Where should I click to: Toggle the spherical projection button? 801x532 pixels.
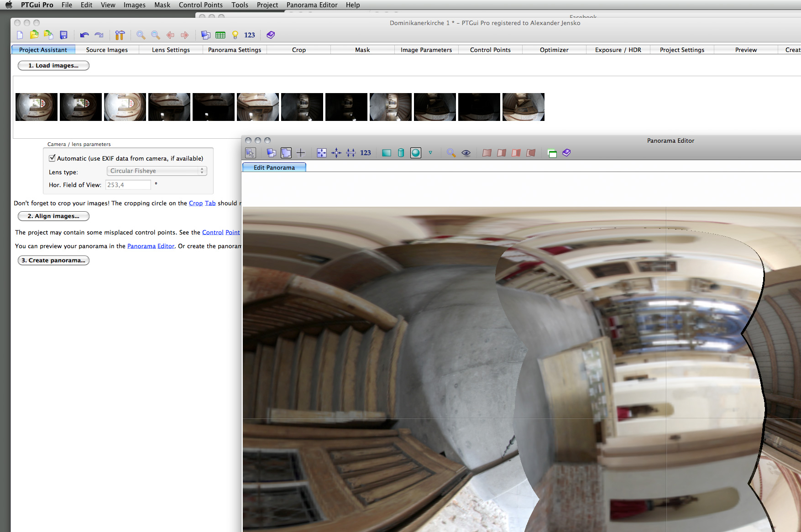pyautogui.click(x=415, y=153)
